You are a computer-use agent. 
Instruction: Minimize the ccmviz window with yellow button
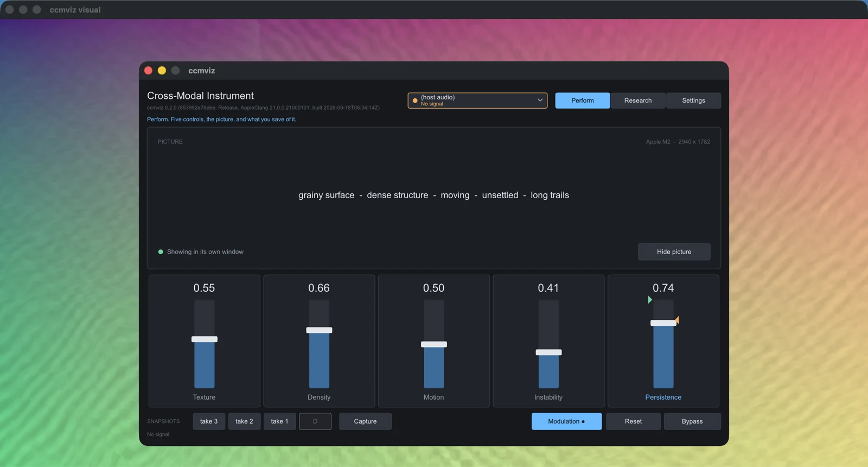coord(162,71)
